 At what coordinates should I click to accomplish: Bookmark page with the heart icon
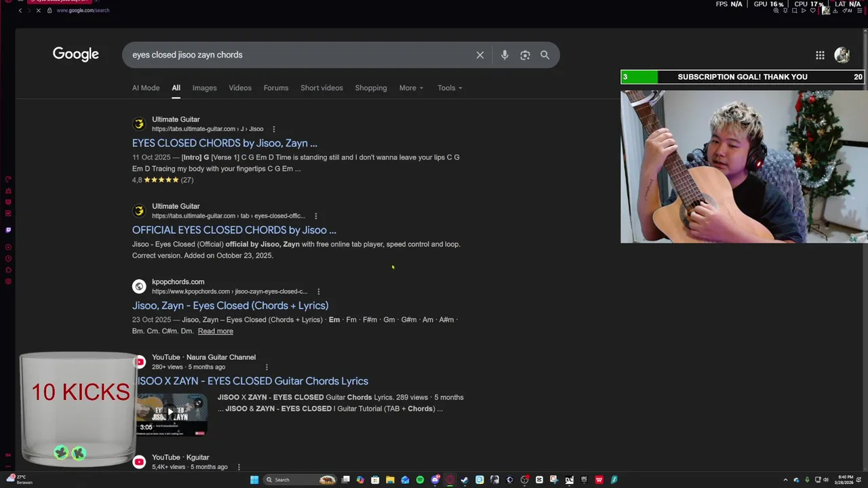(x=813, y=11)
